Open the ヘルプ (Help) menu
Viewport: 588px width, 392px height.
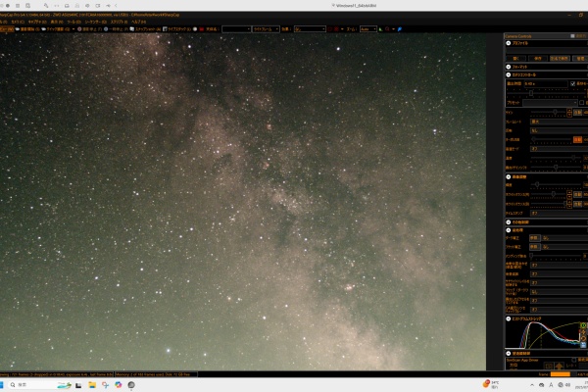pos(138,22)
